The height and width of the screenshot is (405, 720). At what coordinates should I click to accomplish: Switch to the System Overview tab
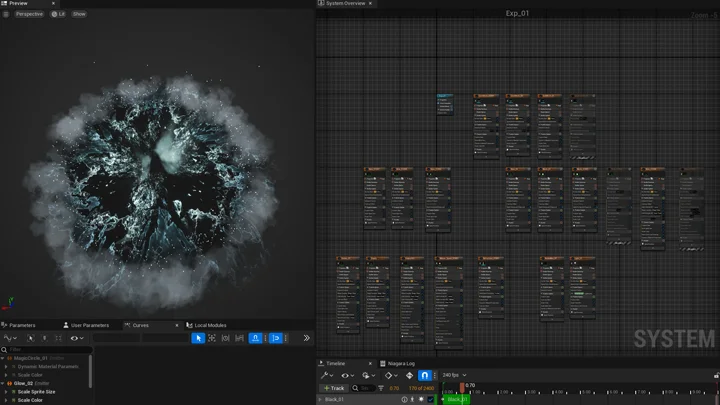click(345, 3)
